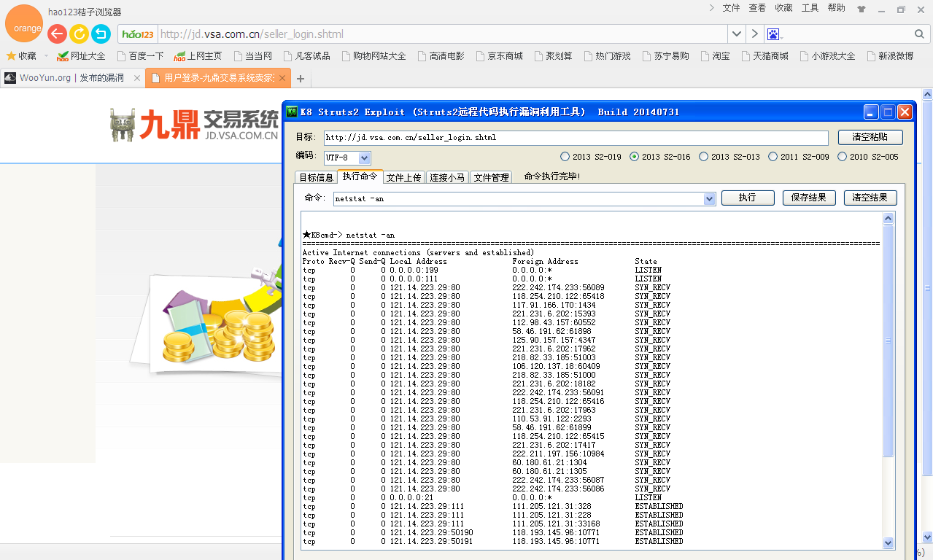
Task: Close the 用户登录-九鼎交易系统 browser tab
Action: click(x=282, y=78)
